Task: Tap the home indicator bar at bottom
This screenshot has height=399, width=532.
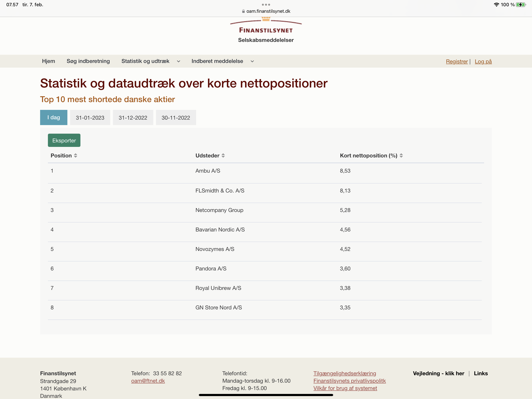Action: click(266, 395)
